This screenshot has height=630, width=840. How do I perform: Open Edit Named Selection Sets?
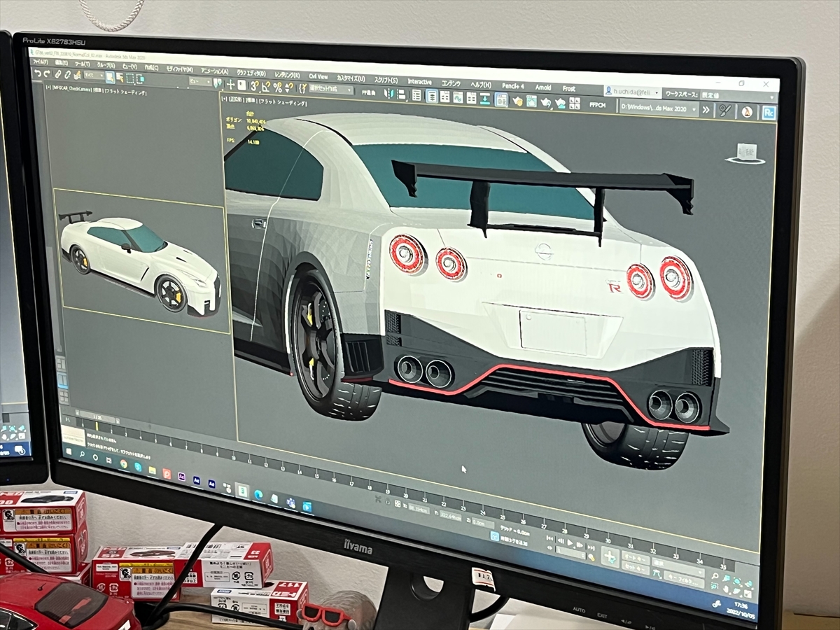pyautogui.click(x=302, y=88)
